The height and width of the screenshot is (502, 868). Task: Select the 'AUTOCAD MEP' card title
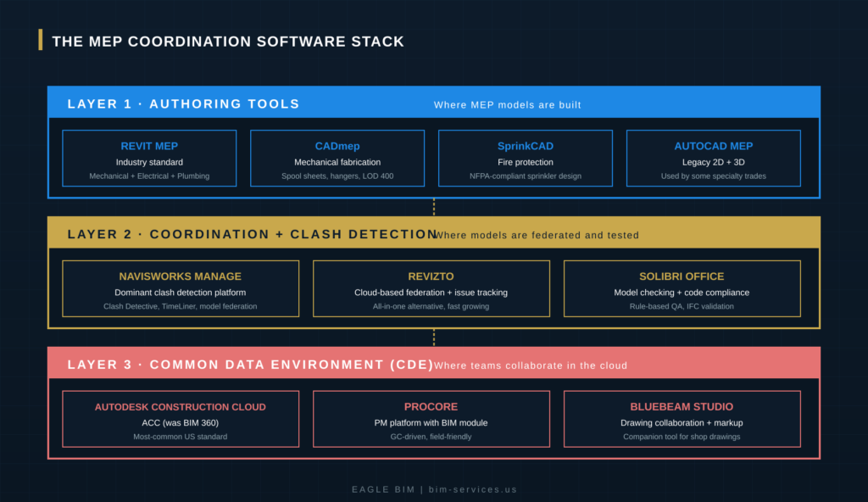pos(714,147)
